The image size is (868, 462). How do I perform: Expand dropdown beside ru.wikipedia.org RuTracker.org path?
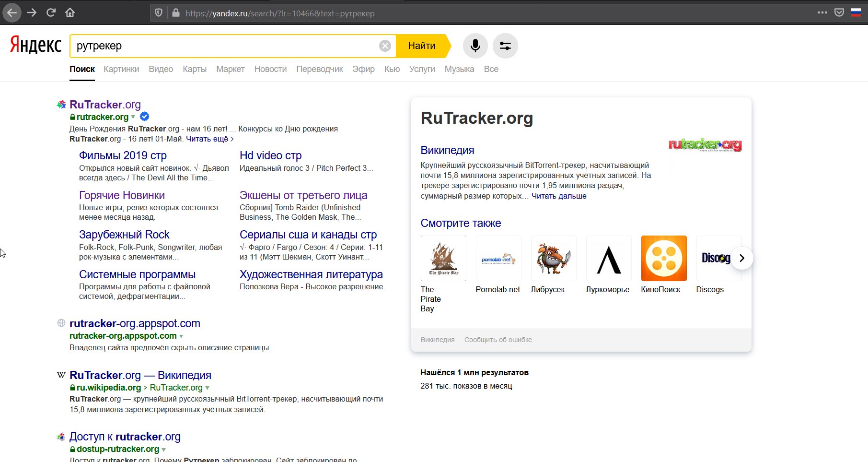pos(208,388)
